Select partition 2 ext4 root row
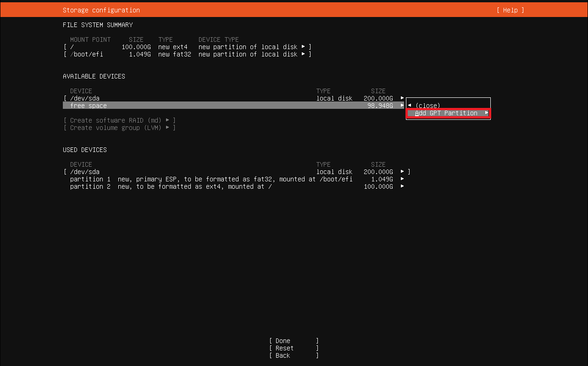This screenshot has height=366, width=588. pos(237,186)
